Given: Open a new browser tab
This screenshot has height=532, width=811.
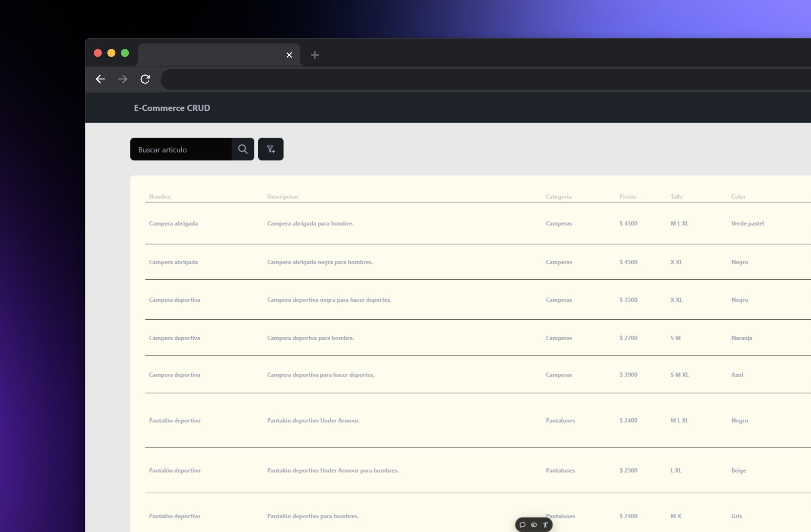Looking at the screenshot, I should point(315,55).
